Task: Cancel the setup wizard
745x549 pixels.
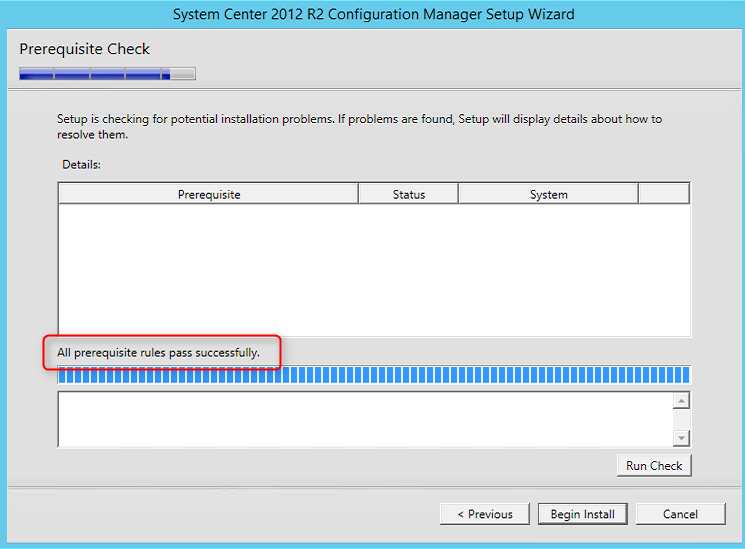Action: click(680, 514)
